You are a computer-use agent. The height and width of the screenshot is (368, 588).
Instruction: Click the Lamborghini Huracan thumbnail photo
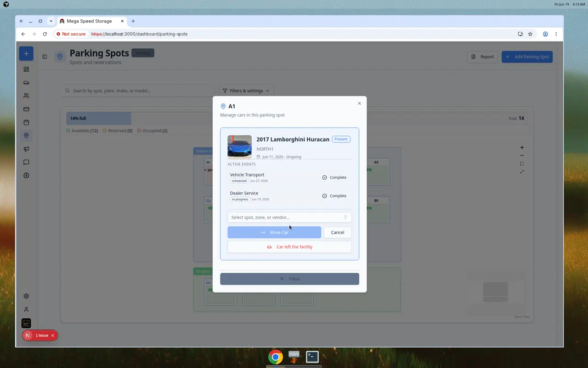(x=239, y=147)
